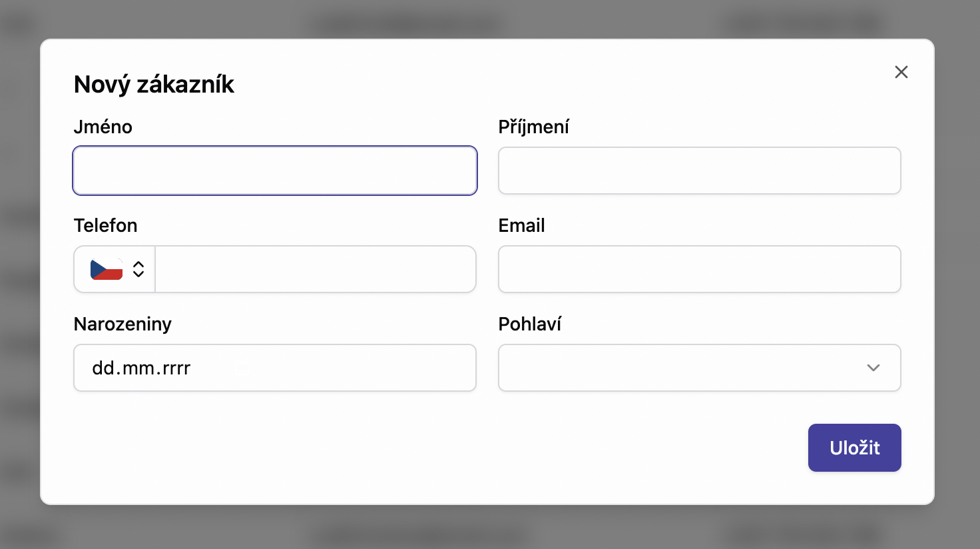Click the Příjmení field label
The height and width of the screenshot is (549, 980).
tap(533, 127)
